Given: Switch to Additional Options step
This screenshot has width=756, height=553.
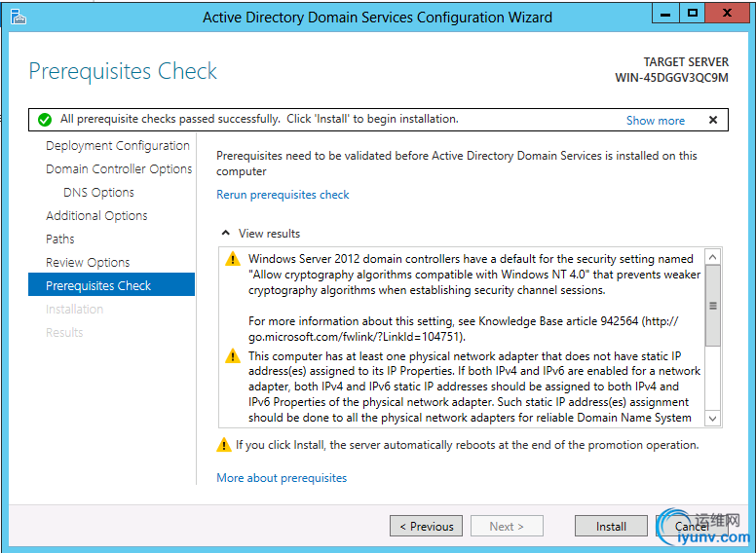Looking at the screenshot, I should [96, 216].
